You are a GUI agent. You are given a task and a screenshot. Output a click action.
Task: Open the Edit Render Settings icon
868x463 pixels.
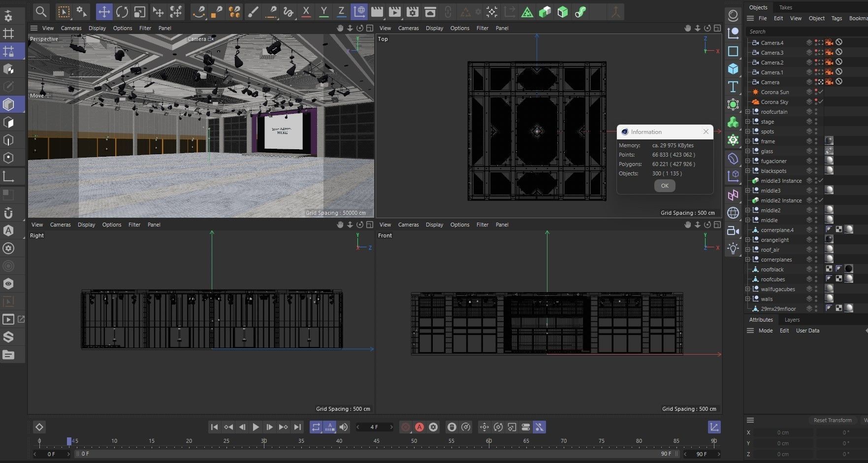pyautogui.click(x=413, y=11)
